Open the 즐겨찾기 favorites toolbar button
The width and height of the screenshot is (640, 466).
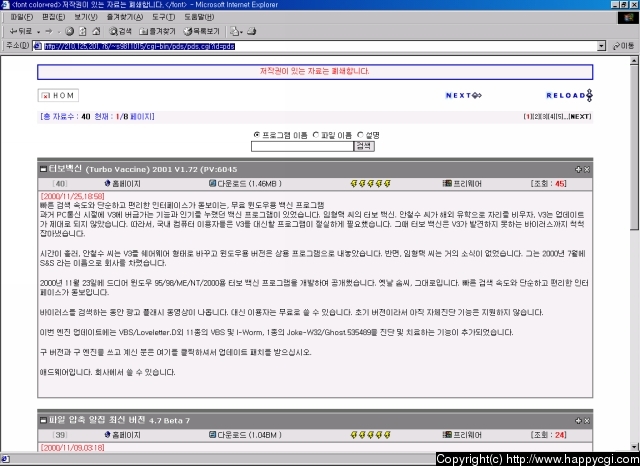pos(157,31)
